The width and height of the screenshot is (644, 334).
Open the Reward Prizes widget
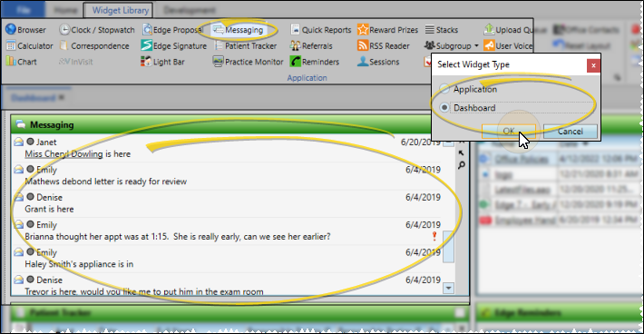point(387,30)
